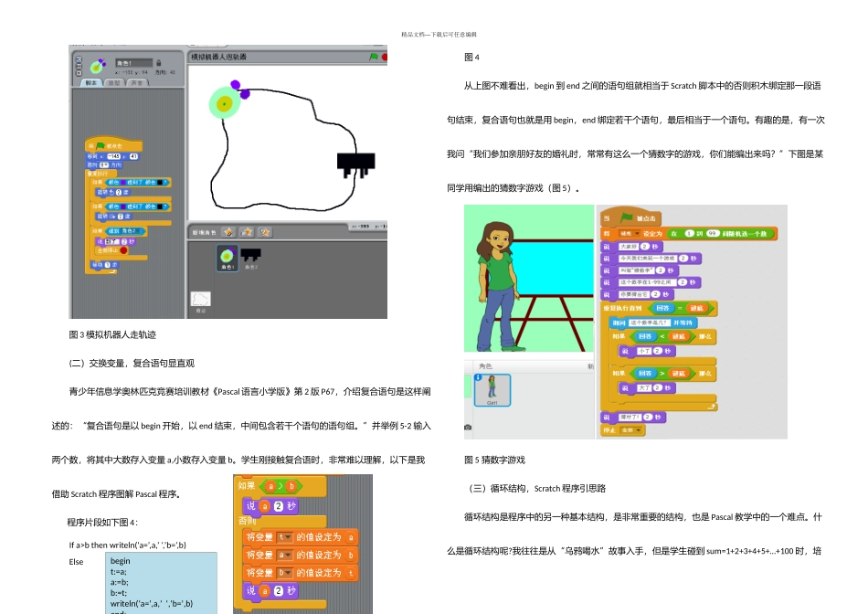Screen dimensions: 868x614
Task: Click '移动 1 步' move block
Action: [x=105, y=265]
